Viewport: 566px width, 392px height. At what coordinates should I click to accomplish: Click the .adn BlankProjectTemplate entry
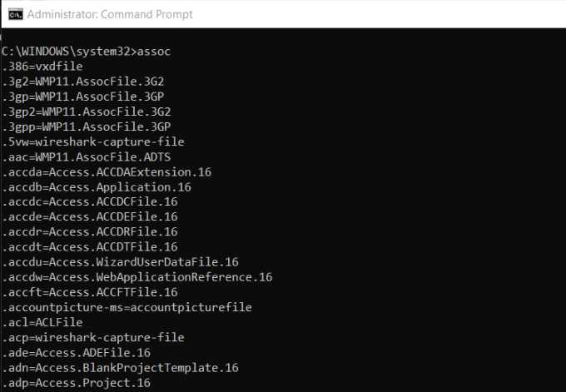click(120, 367)
